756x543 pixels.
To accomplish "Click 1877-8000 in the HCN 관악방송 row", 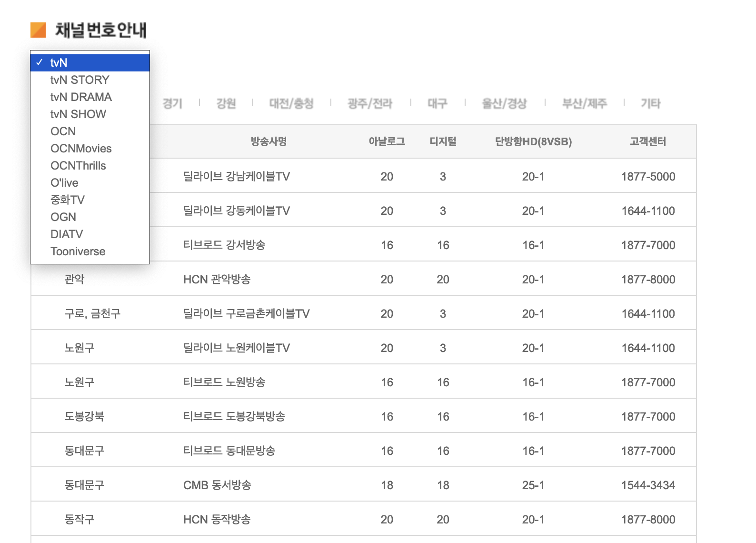I will tap(648, 279).
